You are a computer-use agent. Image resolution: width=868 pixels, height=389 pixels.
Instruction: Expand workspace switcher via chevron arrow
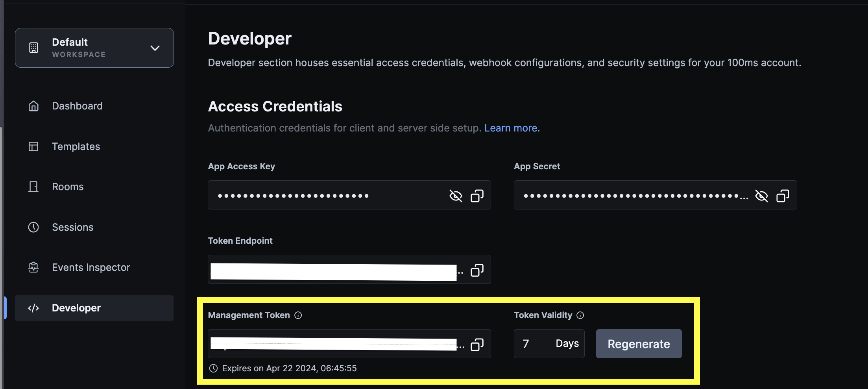coord(155,48)
